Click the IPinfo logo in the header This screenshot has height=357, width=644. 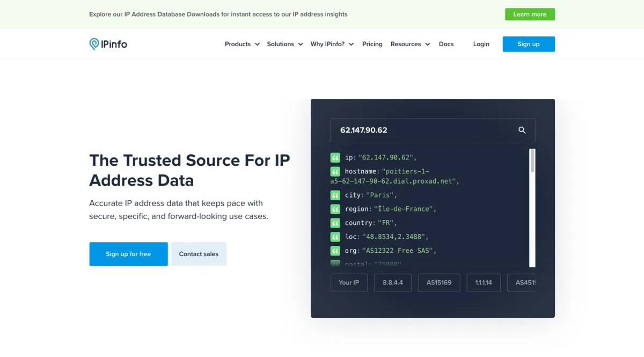[108, 44]
